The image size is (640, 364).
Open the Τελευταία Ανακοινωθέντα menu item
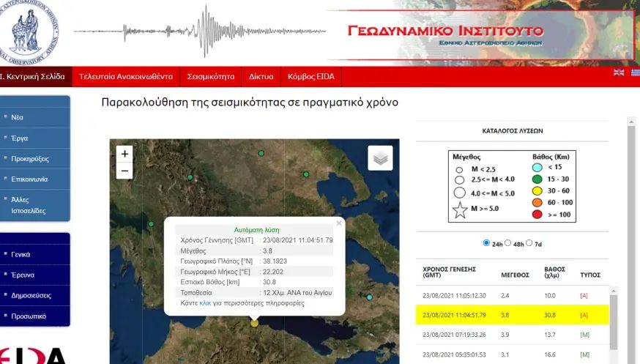click(x=125, y=76)
